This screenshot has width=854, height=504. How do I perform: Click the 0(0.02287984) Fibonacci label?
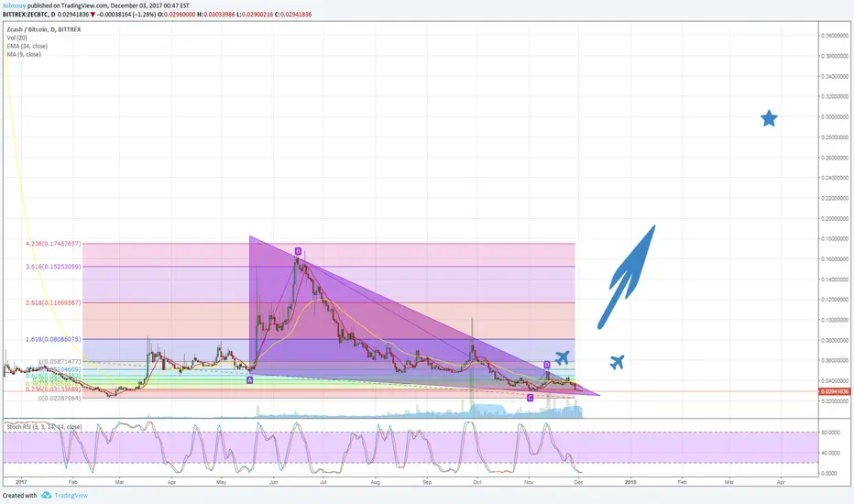tap(60, 398)
